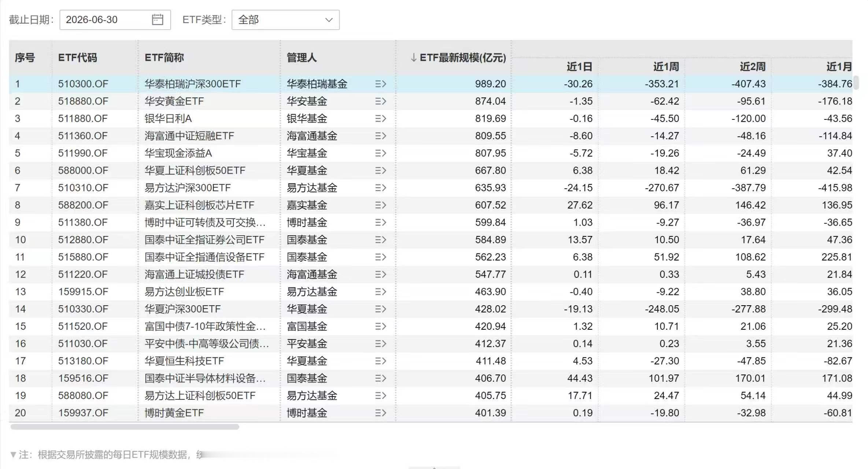Select ETF code 511220.OF
The height and width of the screenshot is (469, 868).
[x=83, y=274]
